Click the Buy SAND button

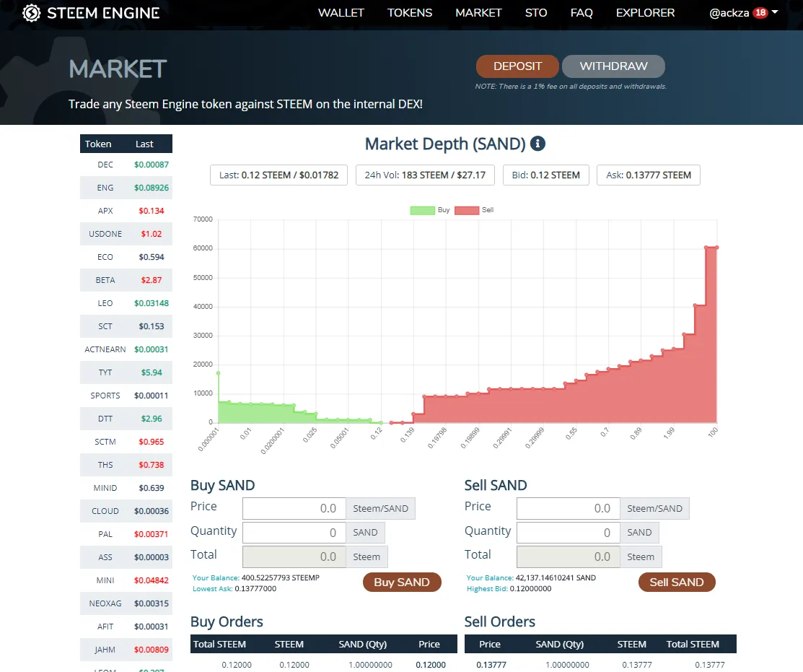click(402, 582)
